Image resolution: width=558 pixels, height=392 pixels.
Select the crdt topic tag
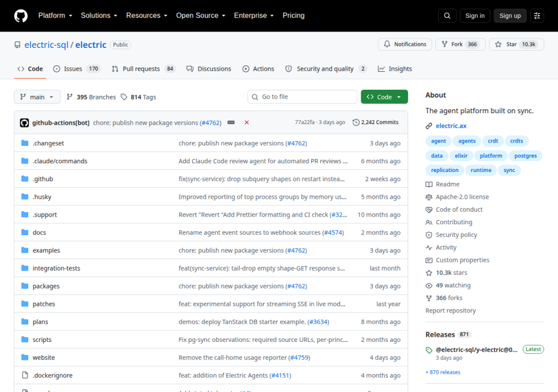coord(493,141)
